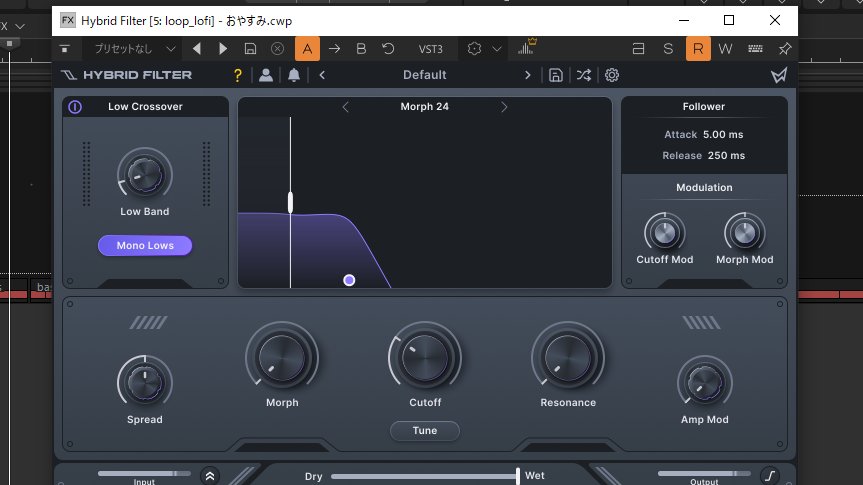Click the Input level slider
The width and height of the screenshot is (863, 485).
[x=144, y=473]
